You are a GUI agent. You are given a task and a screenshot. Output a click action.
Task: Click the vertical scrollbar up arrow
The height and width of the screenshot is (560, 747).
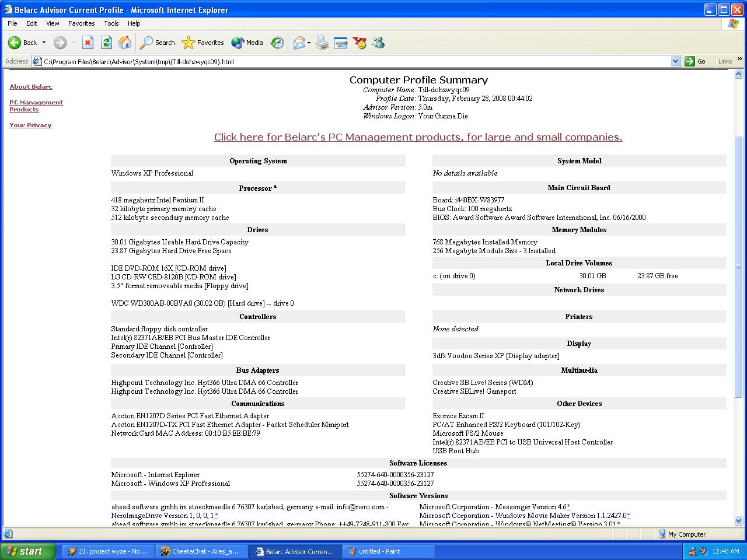(739, 74)
